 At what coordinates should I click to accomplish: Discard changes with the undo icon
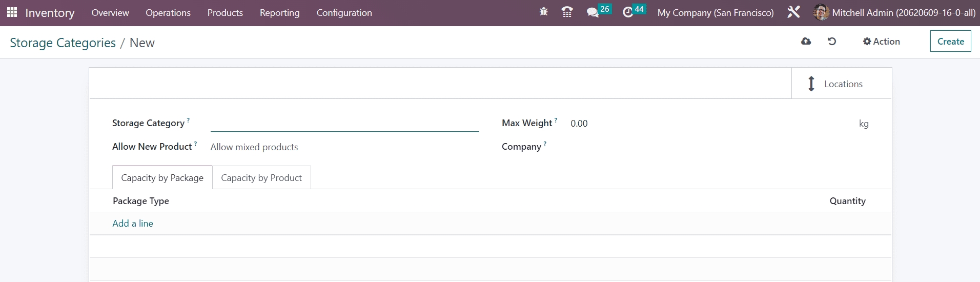[832, 42]
